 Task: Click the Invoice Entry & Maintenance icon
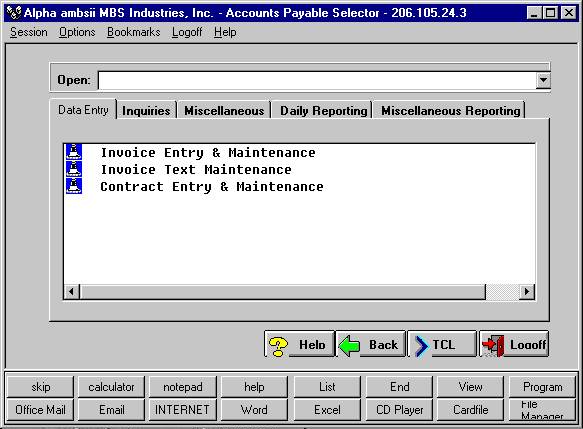coord(74,152)
